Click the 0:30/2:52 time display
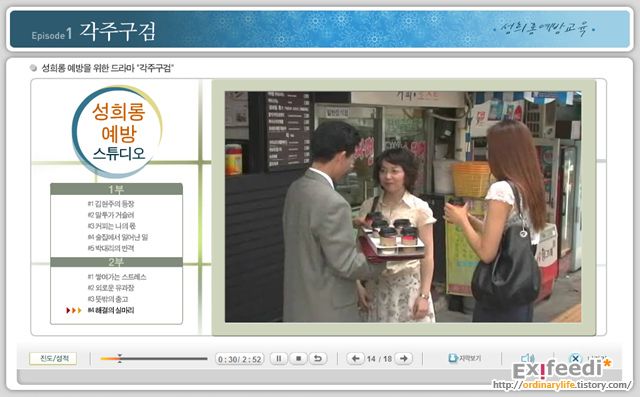Image resolution: width=640 pixels, height=397 pixels. click(240, 359)
